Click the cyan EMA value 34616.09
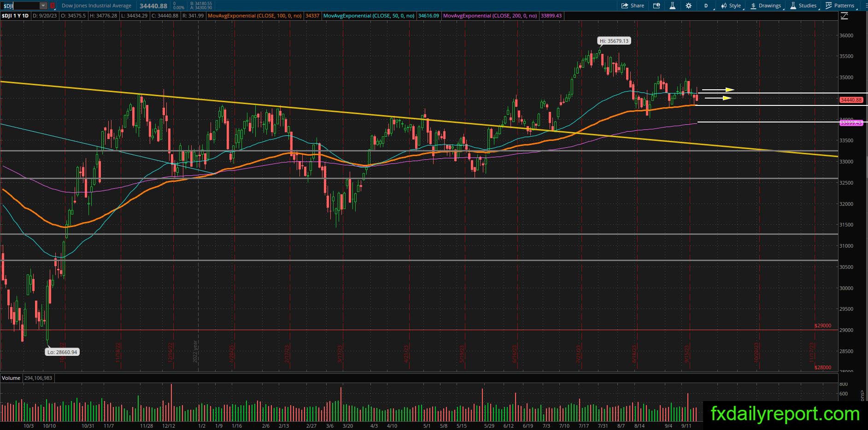868x430 pixels. [x=428, y=16]
